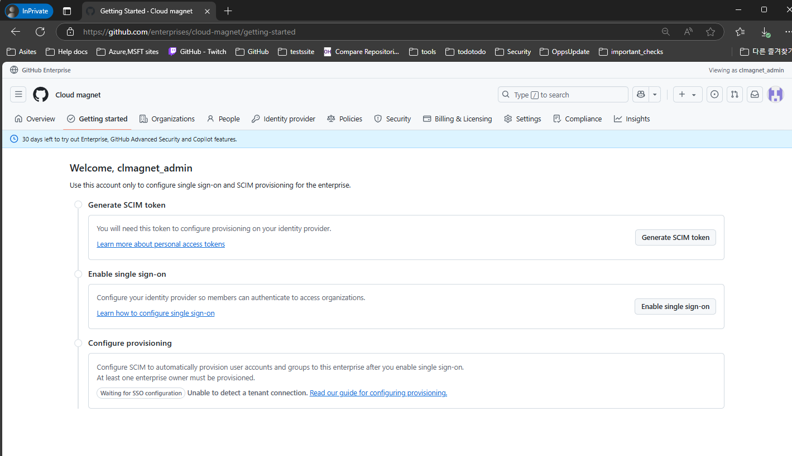This screenshot has width=792, height=456.
Task: Click the site lock icon in address bar
Action: point(70,32)
